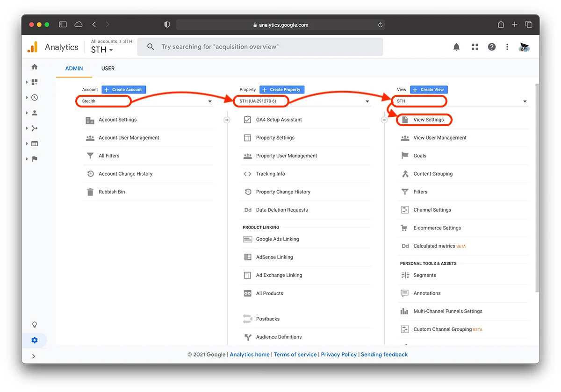Click the icon beside AdSense Linking
The image size is (561, 392).
(x=248, y=257)
